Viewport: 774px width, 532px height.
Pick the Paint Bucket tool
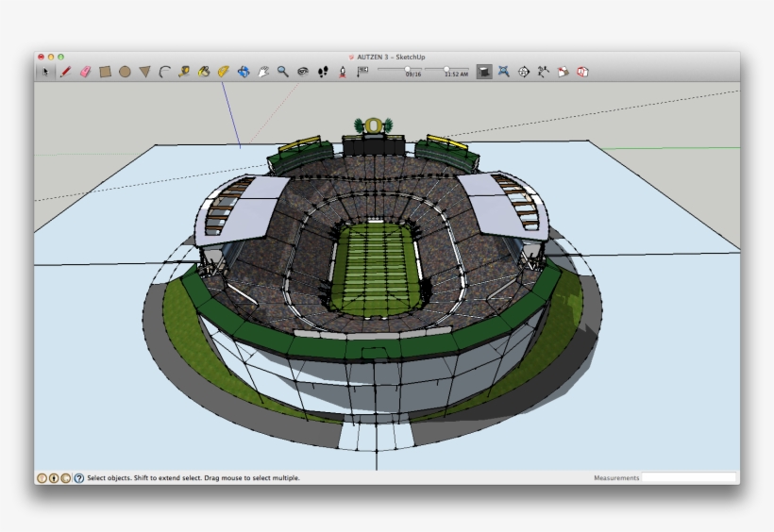(x=203, y=72)
